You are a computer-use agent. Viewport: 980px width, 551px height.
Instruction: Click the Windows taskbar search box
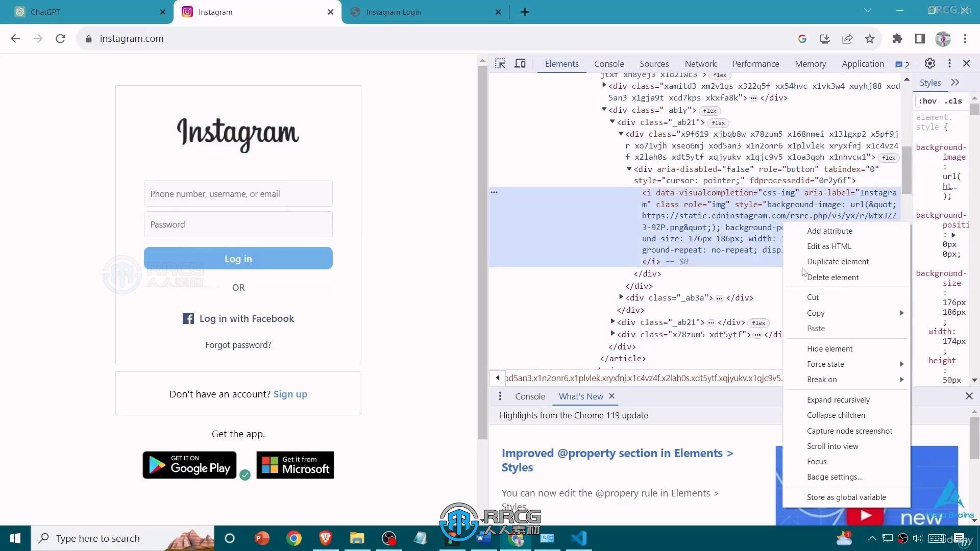[123, 538]
